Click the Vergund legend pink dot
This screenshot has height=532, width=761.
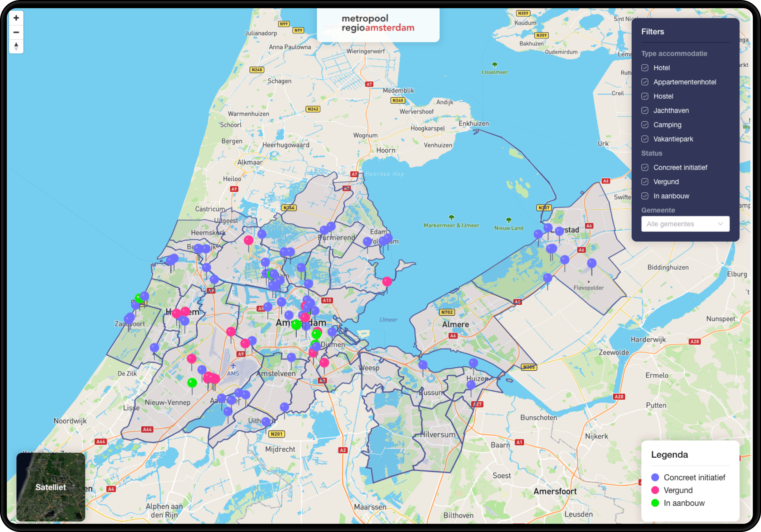655,490
